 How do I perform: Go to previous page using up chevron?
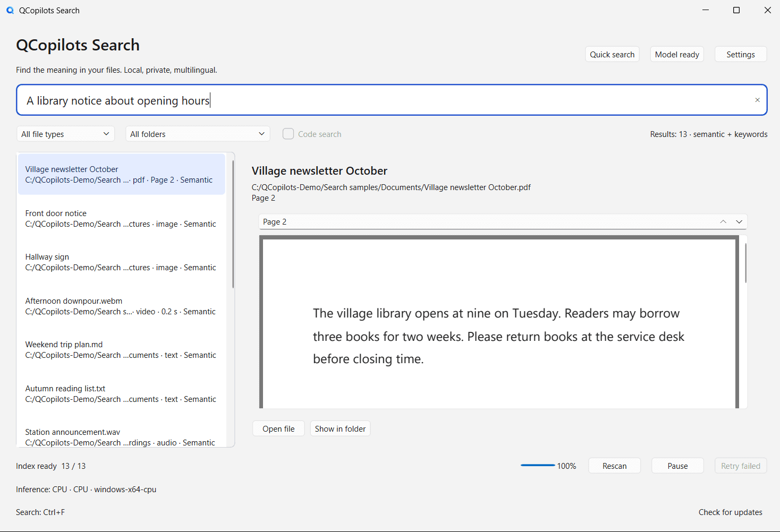pyautogui.click(x=723, y=221)
